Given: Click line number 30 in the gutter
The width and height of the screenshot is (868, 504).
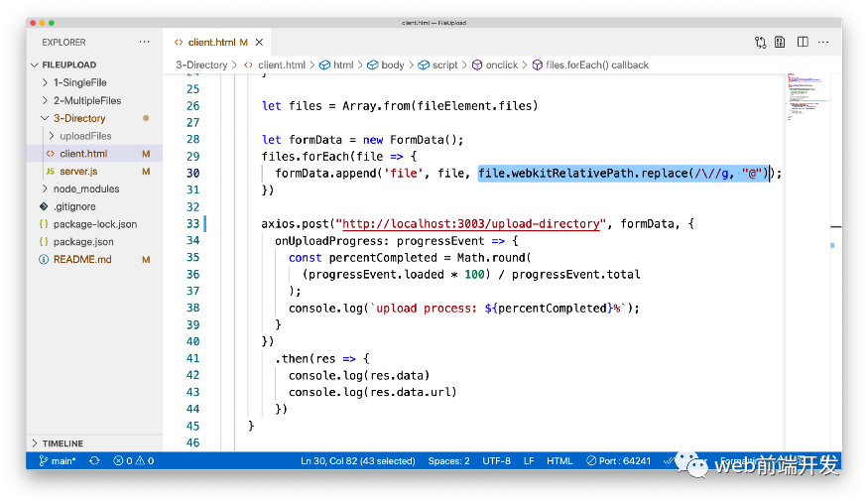Looking at the screenshot, I should (192, 174).
